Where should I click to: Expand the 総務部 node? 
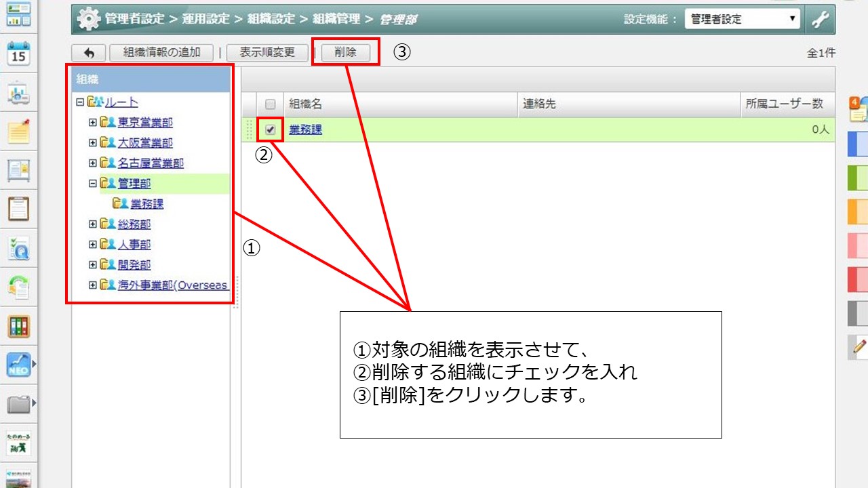pos(93,224)
